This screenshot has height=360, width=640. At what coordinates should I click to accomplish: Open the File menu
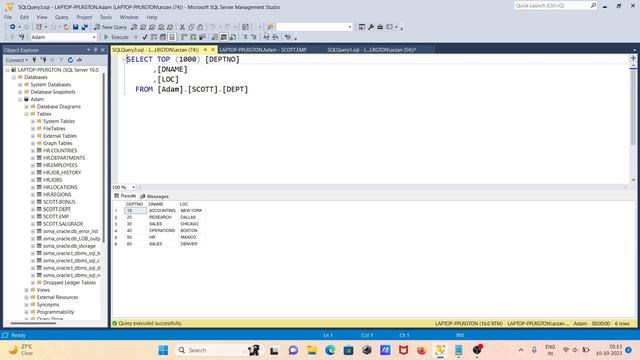point(8,17)
